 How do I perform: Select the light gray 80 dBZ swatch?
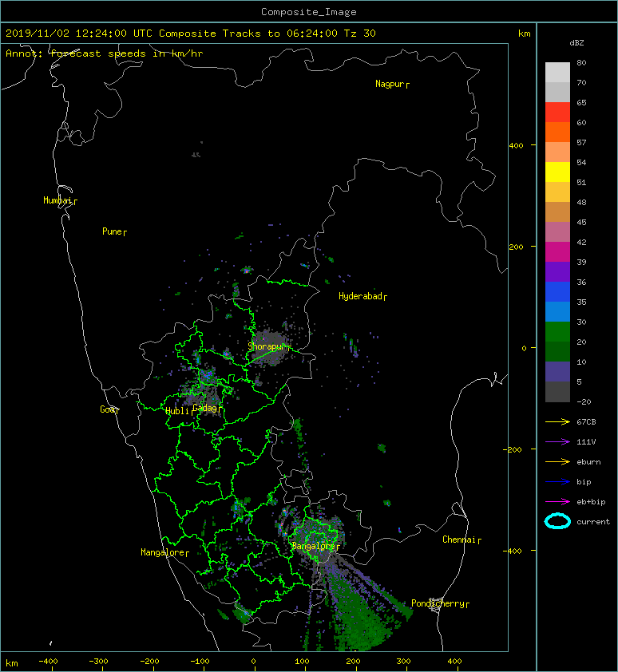coord(557,73)
